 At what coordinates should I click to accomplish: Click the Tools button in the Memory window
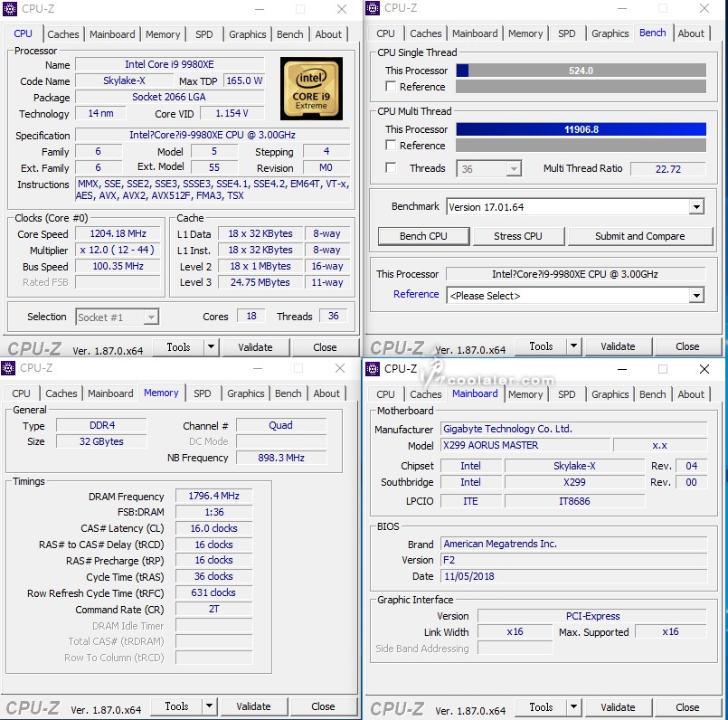[177, 706]
